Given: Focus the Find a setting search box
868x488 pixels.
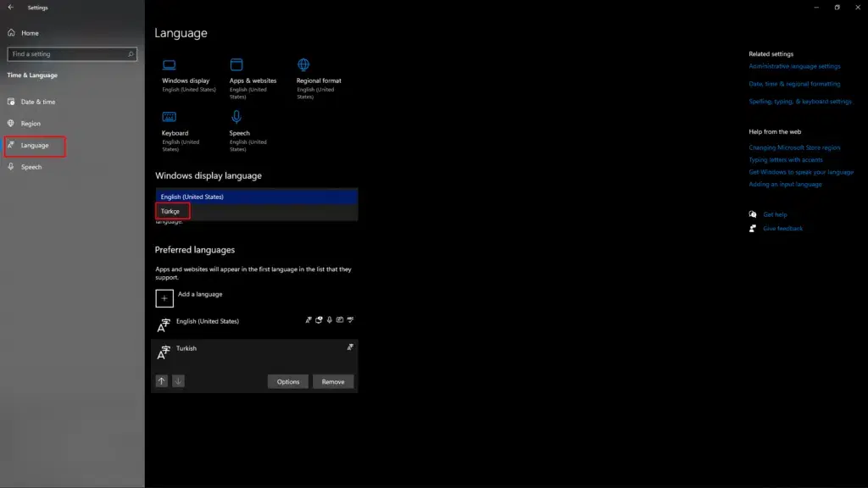Looking at the screenshot, I should 72,54.
